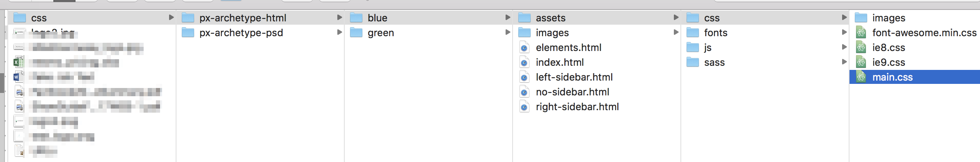
Task: Expand the fonts folder arrow
Action: pos(844,32)
